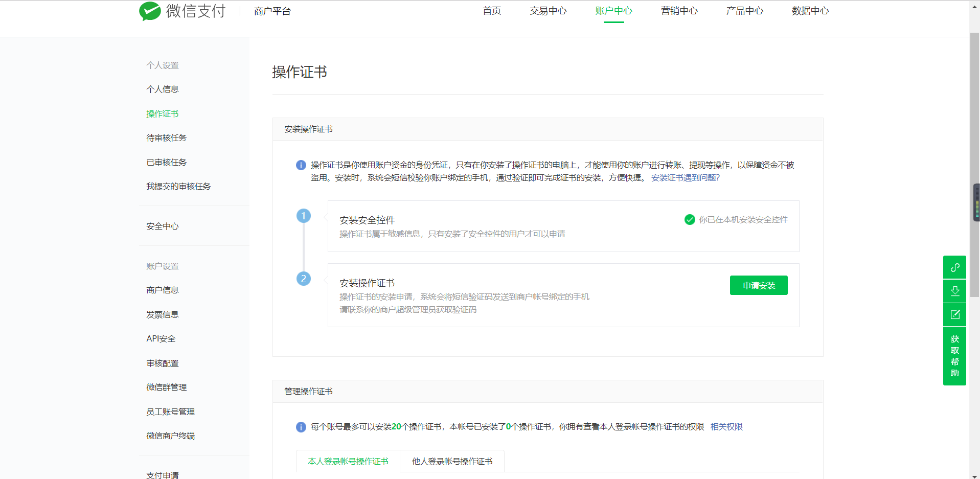Open the 安装证书遇到问题? link

(685, 178)
